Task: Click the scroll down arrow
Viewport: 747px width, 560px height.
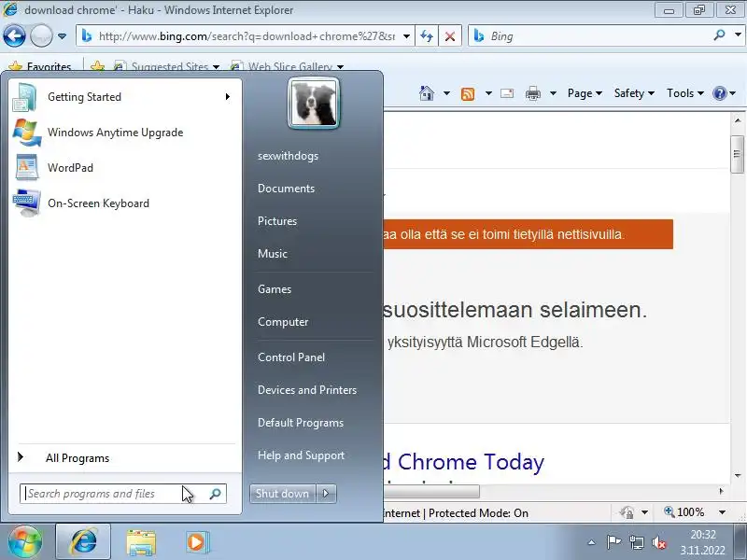Action: [738, 475]
